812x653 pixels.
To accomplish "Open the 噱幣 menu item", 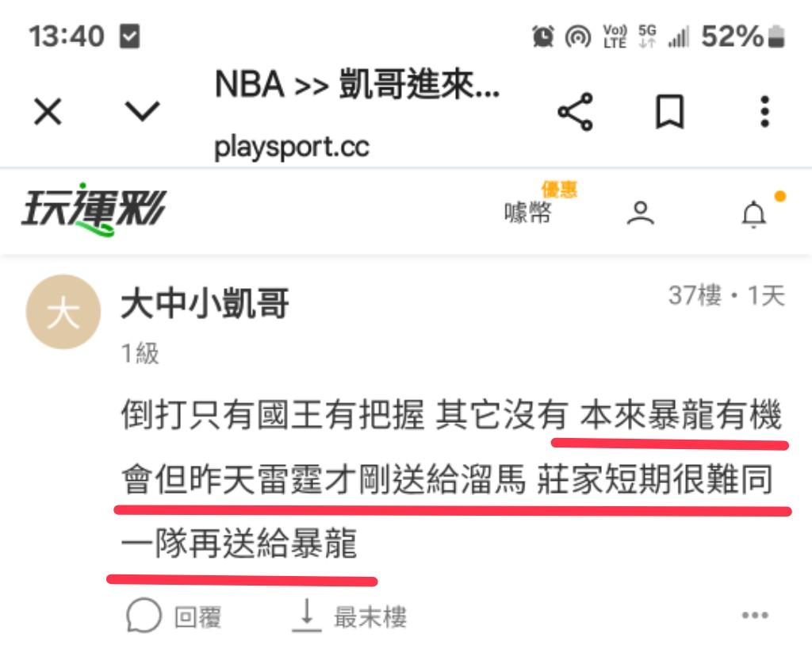I will pos(527,213).
